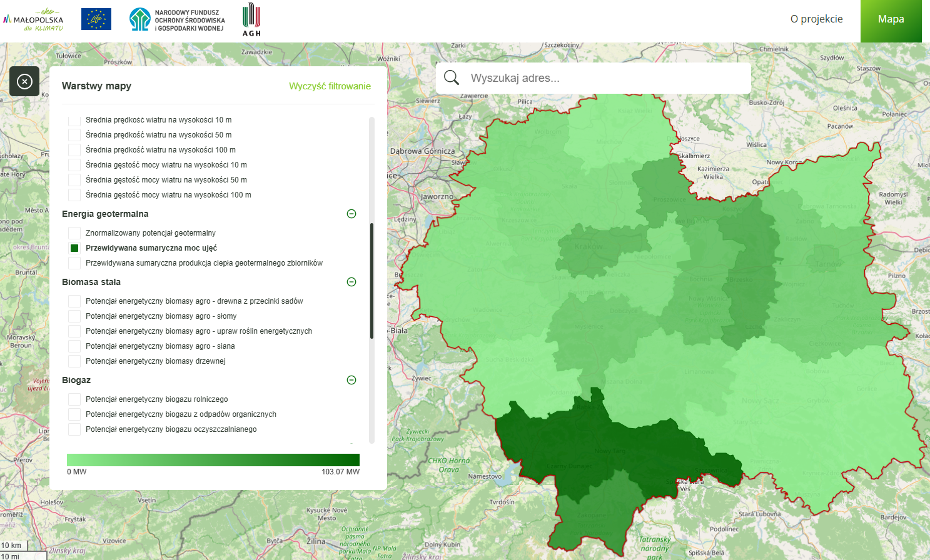Enable upraw roślin energetycznych biomass layer
The image size is (930, 560).
74,331
